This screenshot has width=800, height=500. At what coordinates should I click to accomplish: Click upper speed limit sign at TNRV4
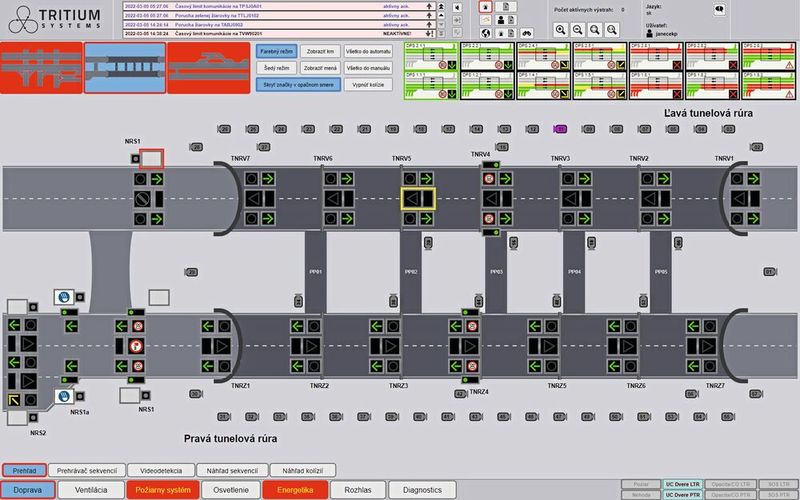pos(489,179)
